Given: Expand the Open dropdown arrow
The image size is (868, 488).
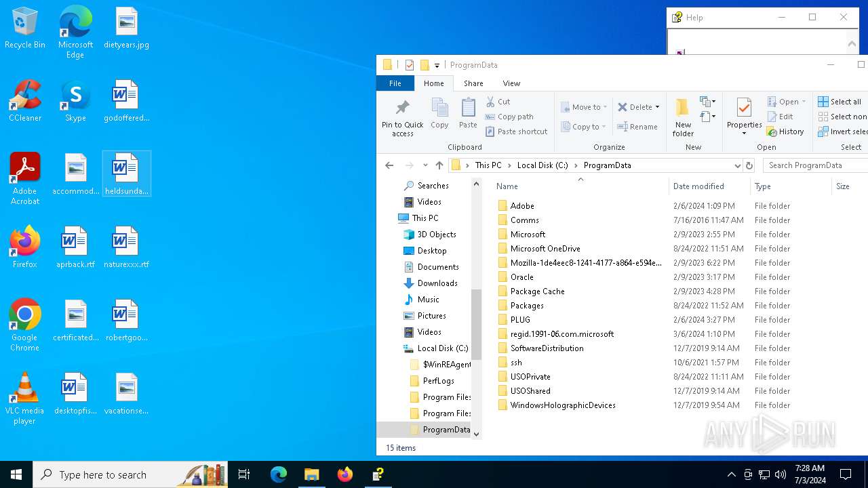Looking at the screenshot, I should [x=804, y=102].
